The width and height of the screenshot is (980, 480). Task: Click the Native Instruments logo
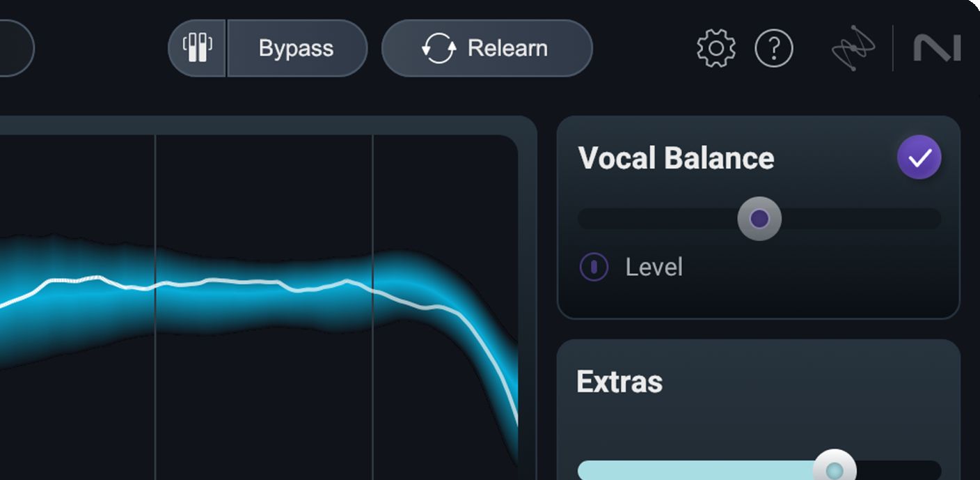click(x=937, y=48)
